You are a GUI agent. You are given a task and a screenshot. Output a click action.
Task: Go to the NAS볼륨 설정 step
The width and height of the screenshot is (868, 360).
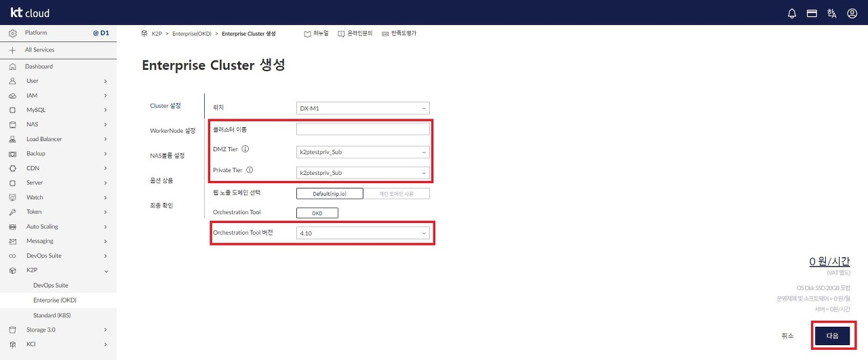pyautogui.click(x=167, y=155)
